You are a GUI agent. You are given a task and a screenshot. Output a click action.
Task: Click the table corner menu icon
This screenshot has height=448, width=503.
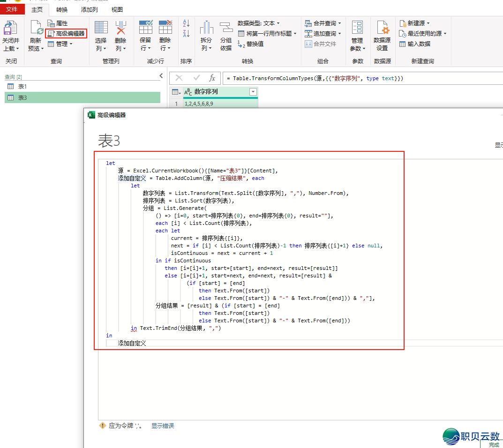click(176, 92)
